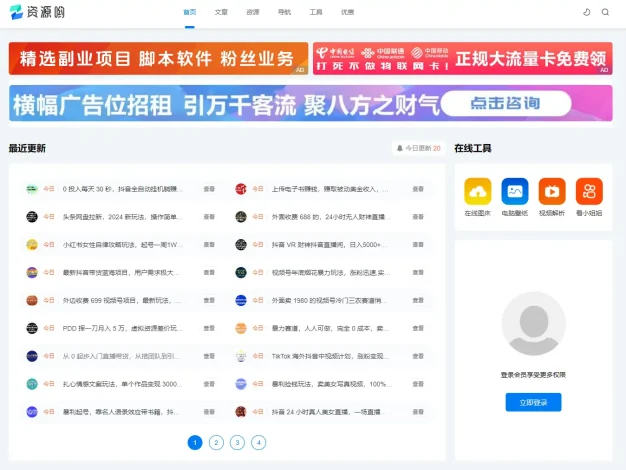This screenshot has height=470, width=626.
Task: Open the 正规大流量卡免费领 ad banner
Action: (x=463, y=58)
